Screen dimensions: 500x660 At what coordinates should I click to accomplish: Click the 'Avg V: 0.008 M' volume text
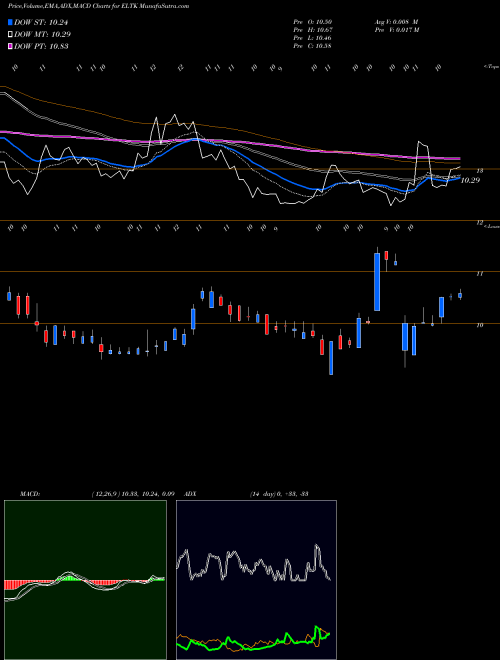[396, 22]
